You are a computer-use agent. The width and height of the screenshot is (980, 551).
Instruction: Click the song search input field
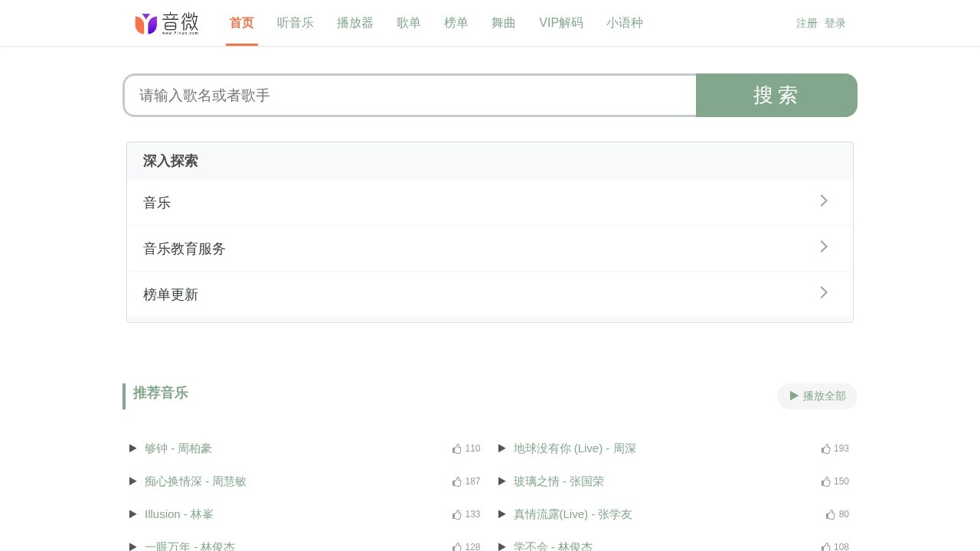pos(410,95)
